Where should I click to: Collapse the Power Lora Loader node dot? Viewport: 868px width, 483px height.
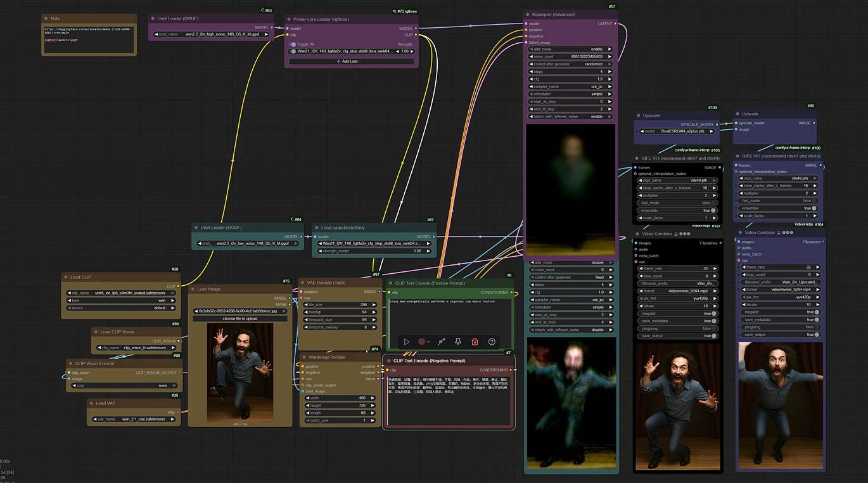point(289,19)
